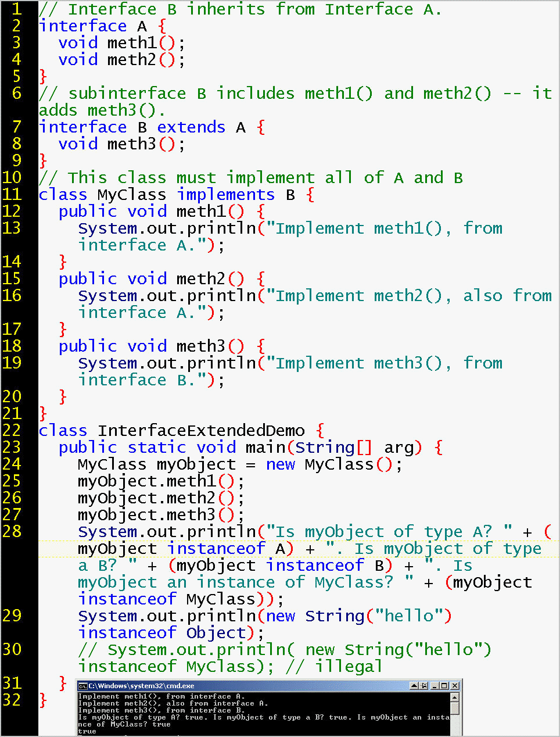Image resolution: width=560 pixels, height=737 pixels.
Task: Click the string 'interface B.' under line 19
Action: [142, 380]
